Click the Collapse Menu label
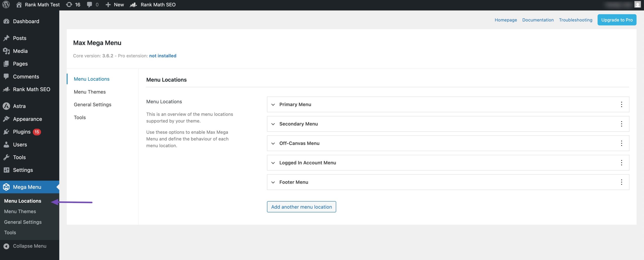This screenshot has height=260, width=644. pyautogui.click(x=29, y=246)
